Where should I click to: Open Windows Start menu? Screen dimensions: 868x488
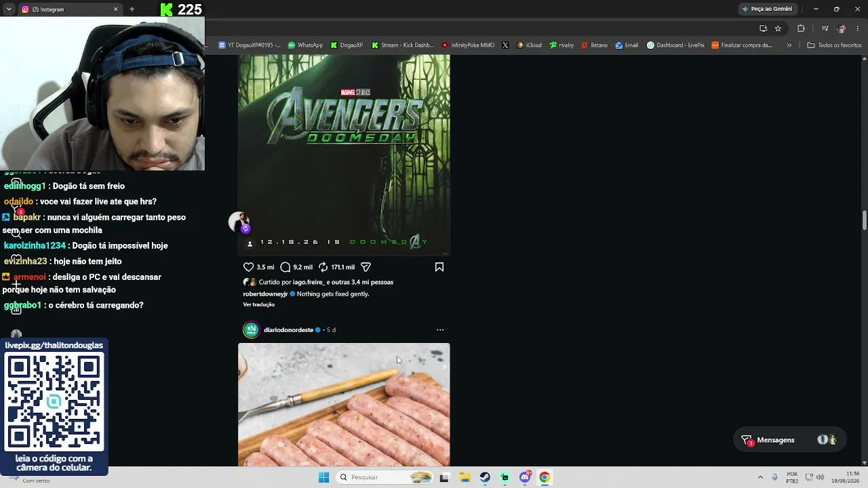tap(323, 477)
